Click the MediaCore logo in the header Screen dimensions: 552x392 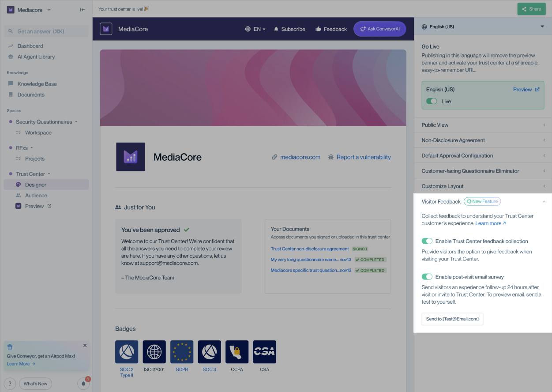point(106,29)
